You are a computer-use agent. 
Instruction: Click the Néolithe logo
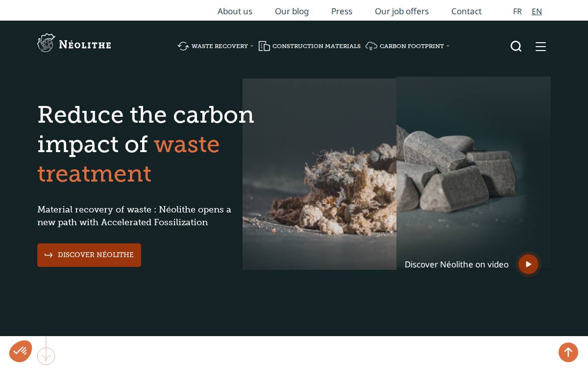tap(74, 43)
